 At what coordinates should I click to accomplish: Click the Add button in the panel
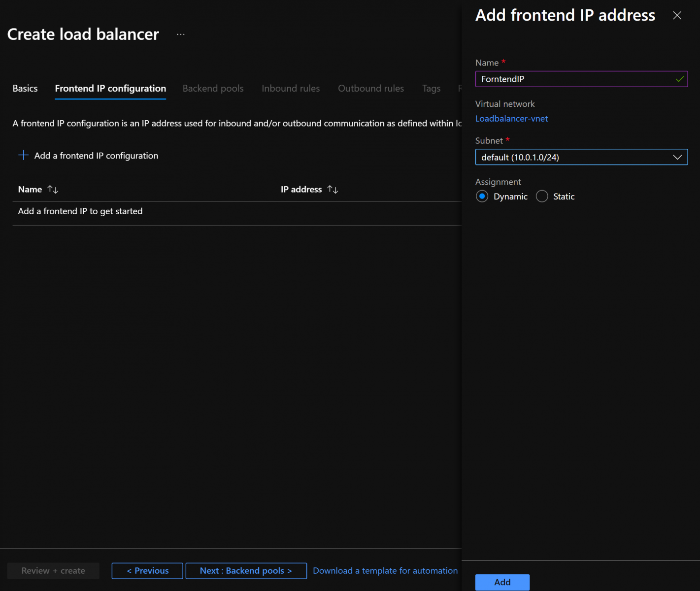502,582
